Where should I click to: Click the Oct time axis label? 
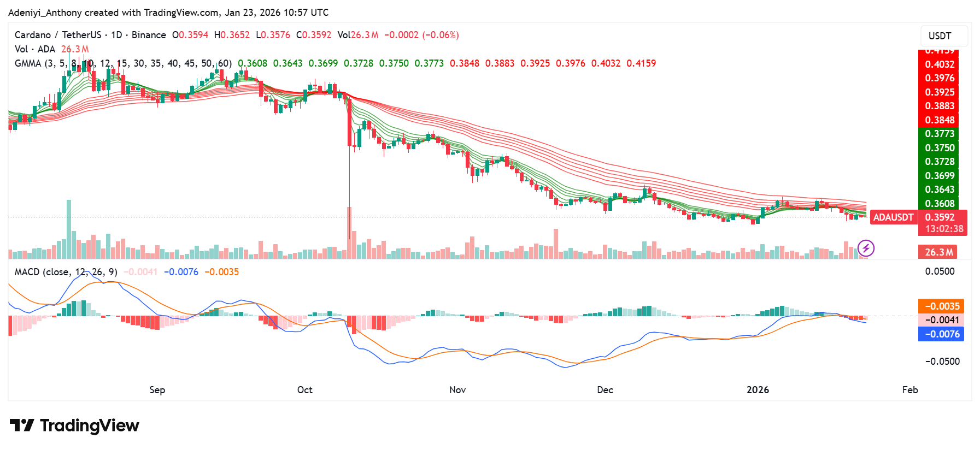tap(305, 390)
